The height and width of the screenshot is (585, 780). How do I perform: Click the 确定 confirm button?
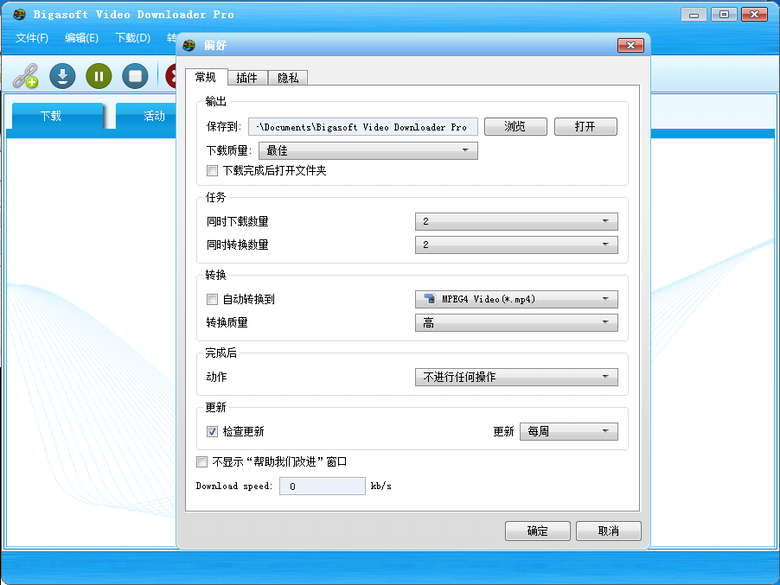pos(537,531)
